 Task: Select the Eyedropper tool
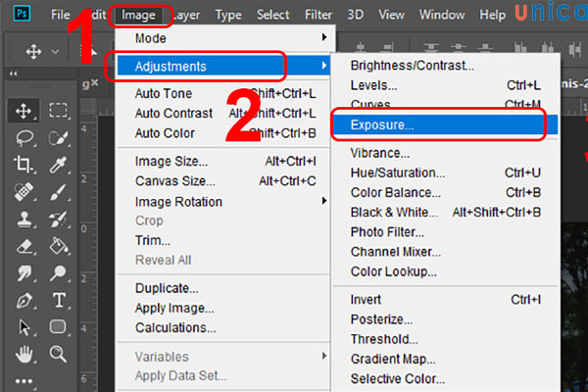[x=58, y=166]
